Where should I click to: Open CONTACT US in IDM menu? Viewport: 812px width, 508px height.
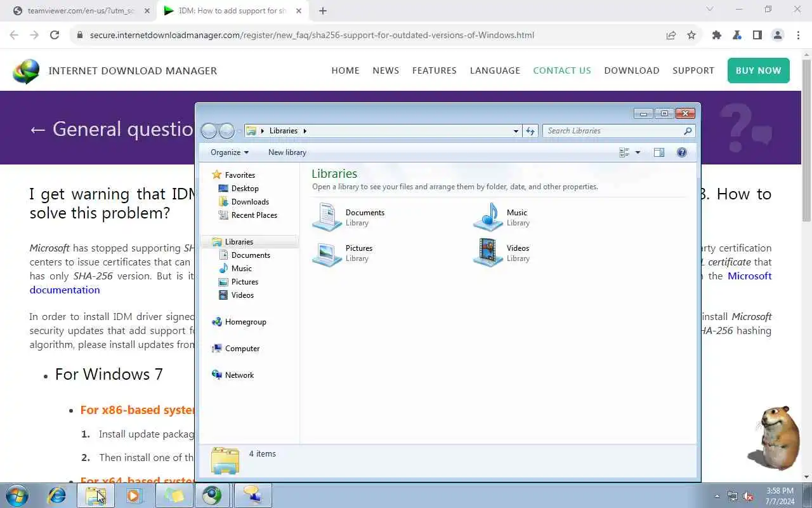pyautogui.click(x=562, y=70)
